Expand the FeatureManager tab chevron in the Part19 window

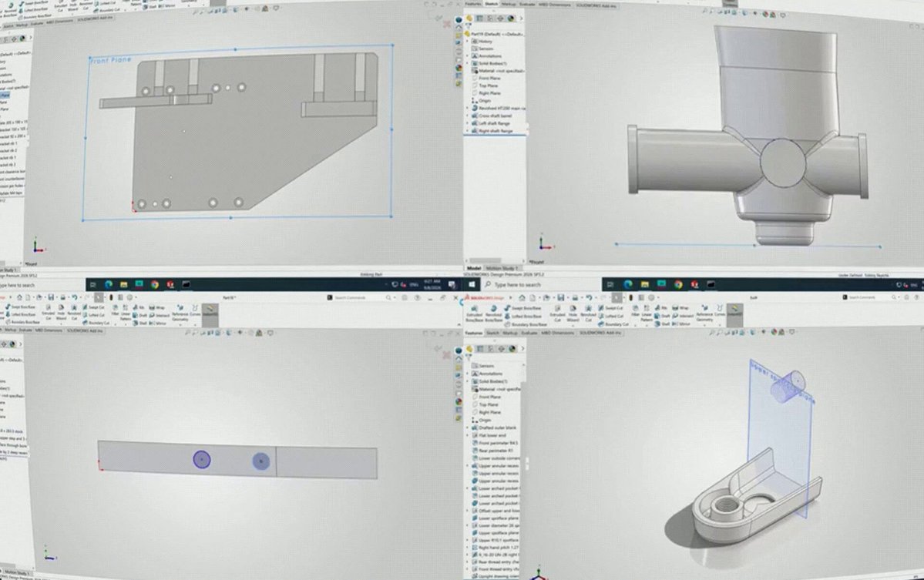tap(521, 18)
